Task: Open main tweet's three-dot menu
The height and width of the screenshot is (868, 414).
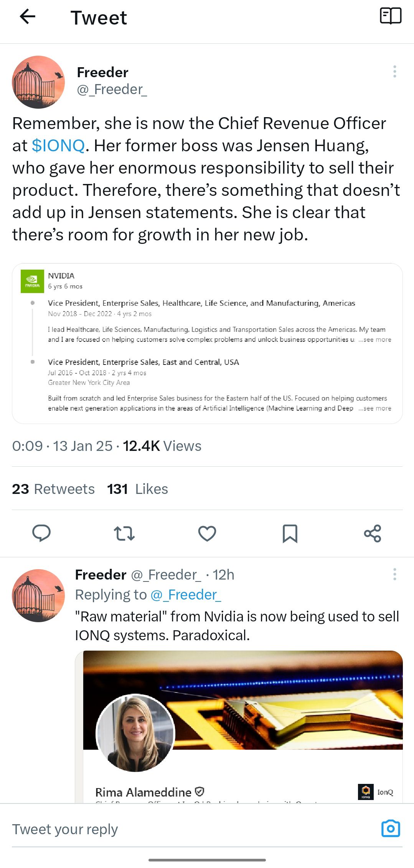Action: click(394, 72)
